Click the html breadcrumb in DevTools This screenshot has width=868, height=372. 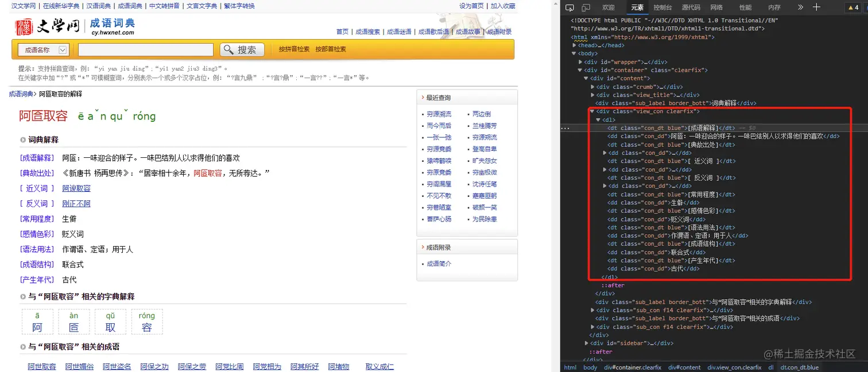tap(570, 367)
